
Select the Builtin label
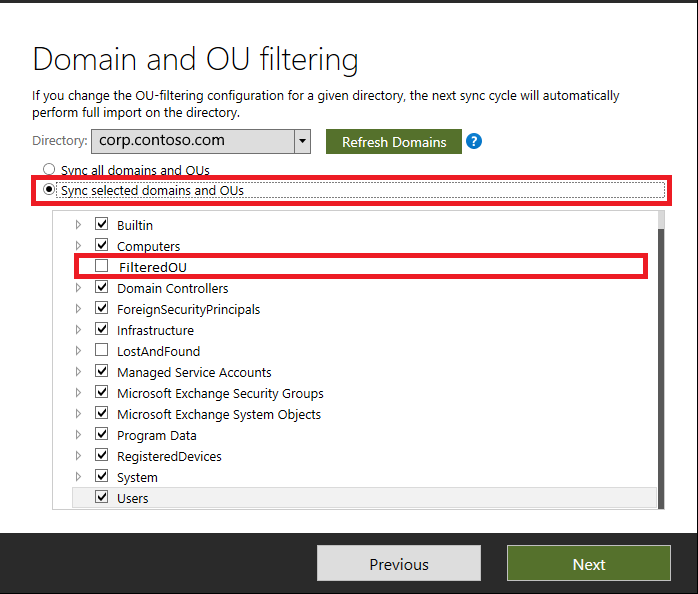[x=135, y=225]
